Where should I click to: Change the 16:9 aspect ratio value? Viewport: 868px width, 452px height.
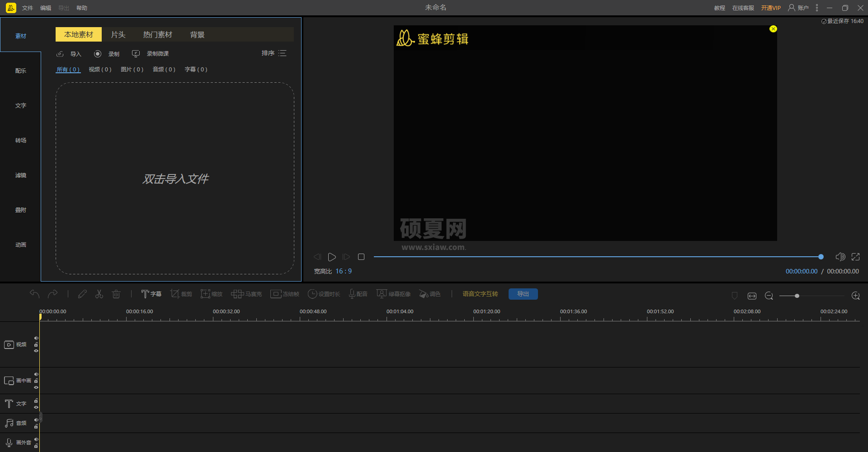344,271
